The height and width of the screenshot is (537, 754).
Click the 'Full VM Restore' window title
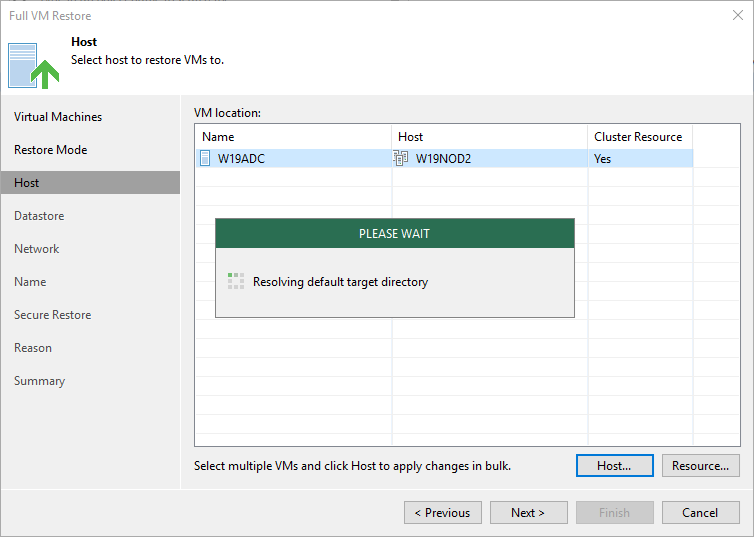pos(50,16)
